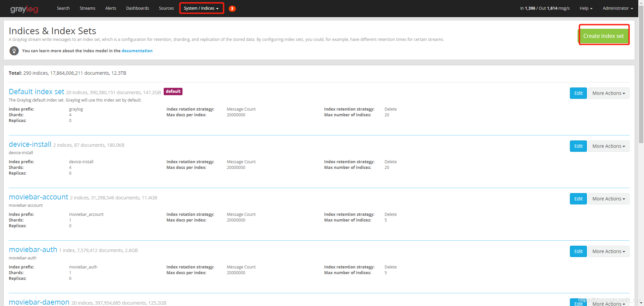Image resolution: width=644 pixels, height=306 pixels.
Task: Expand More Actions for moviebar-account
Action: [609, 199]
